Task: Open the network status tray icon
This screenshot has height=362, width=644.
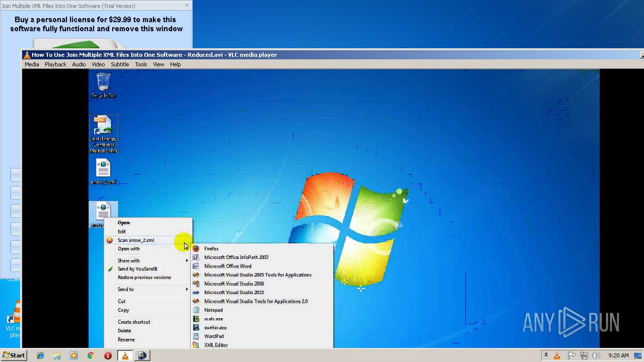Action: click(584, 355)
